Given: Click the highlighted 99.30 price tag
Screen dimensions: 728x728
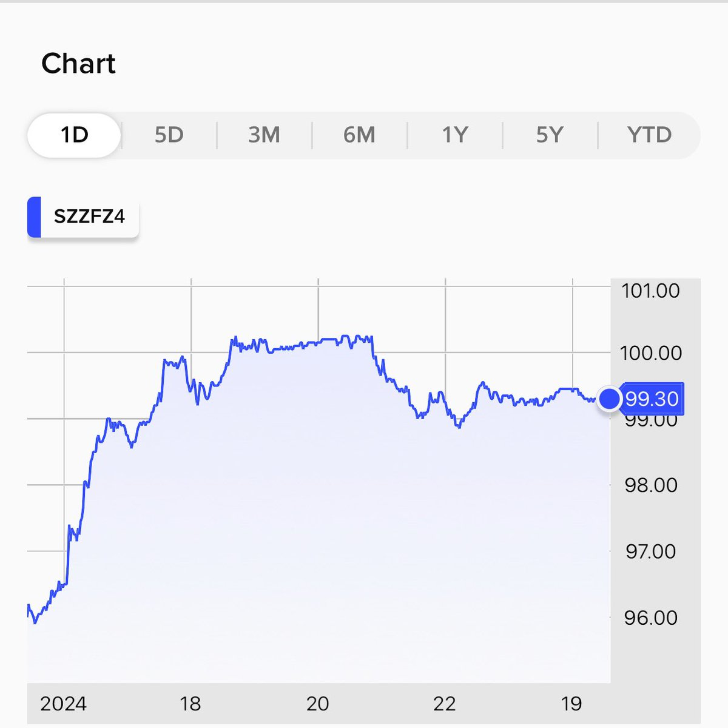Looking at the screenshot, I should [652, 399].
